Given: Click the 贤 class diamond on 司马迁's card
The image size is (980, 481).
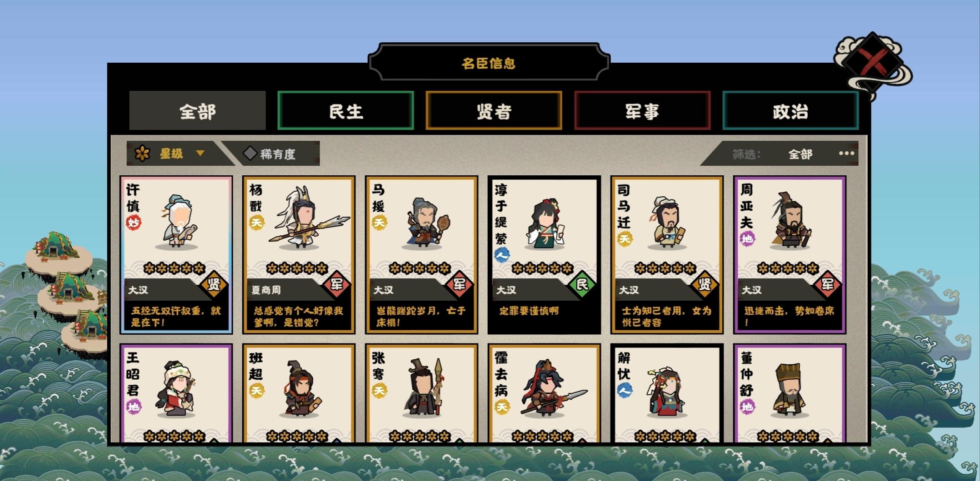Looking at the screenshot, I should pyautogui.click(x=705, y=285).
